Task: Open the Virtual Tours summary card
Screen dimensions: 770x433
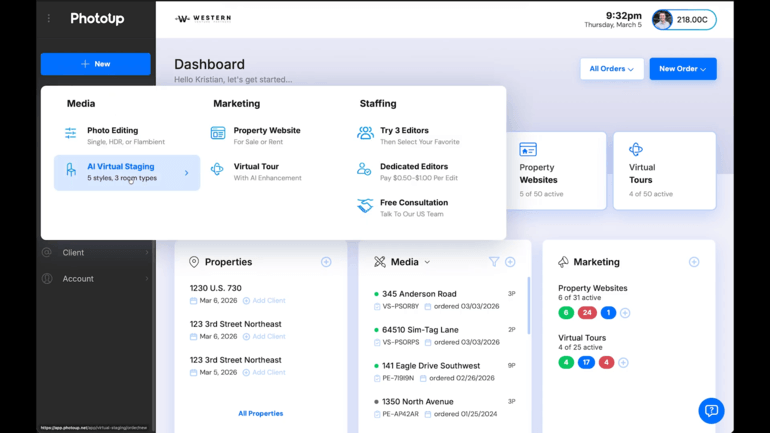Action: 664,171
